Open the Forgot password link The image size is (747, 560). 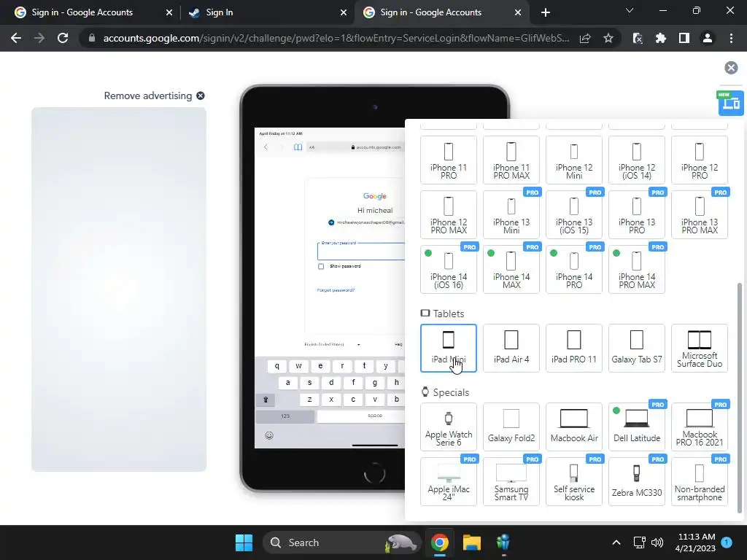[336, 290]
